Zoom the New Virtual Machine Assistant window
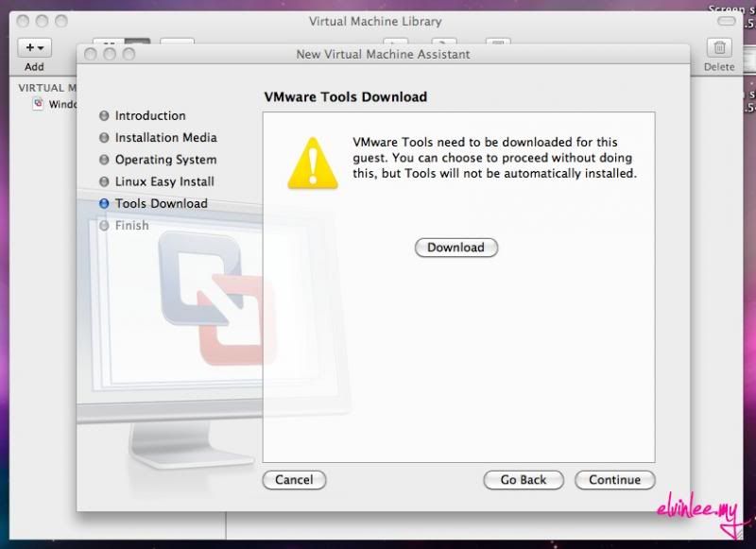The height and width of the screenshot is (549, 756). point(129,54)
